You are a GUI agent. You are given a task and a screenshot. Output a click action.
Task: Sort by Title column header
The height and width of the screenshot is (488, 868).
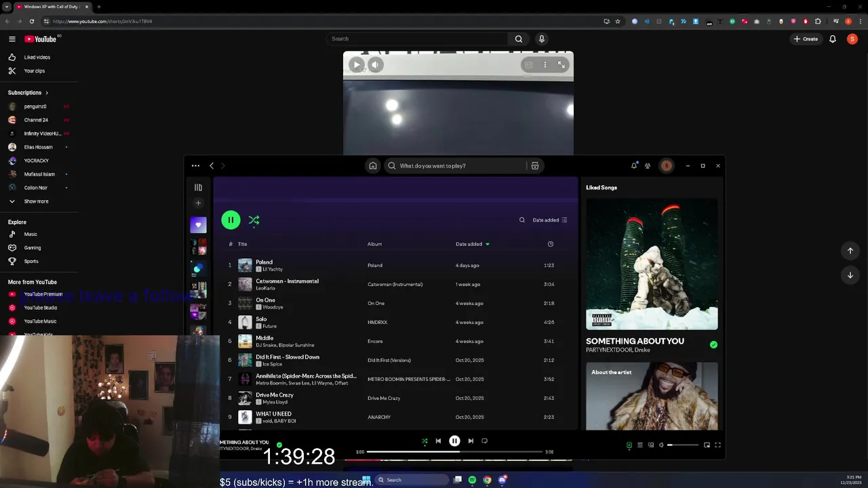coord(242,244)
